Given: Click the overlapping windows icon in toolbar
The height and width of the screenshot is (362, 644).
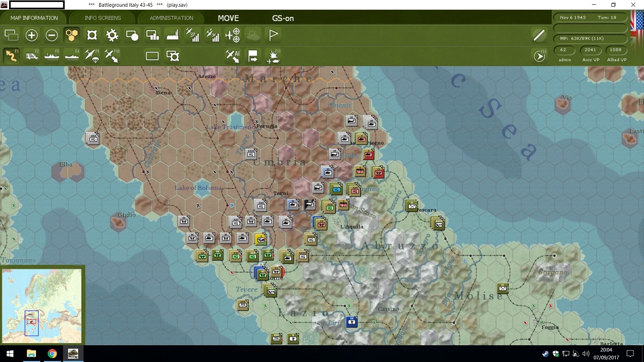Looking at the screenshot, I should coord(11,35).
